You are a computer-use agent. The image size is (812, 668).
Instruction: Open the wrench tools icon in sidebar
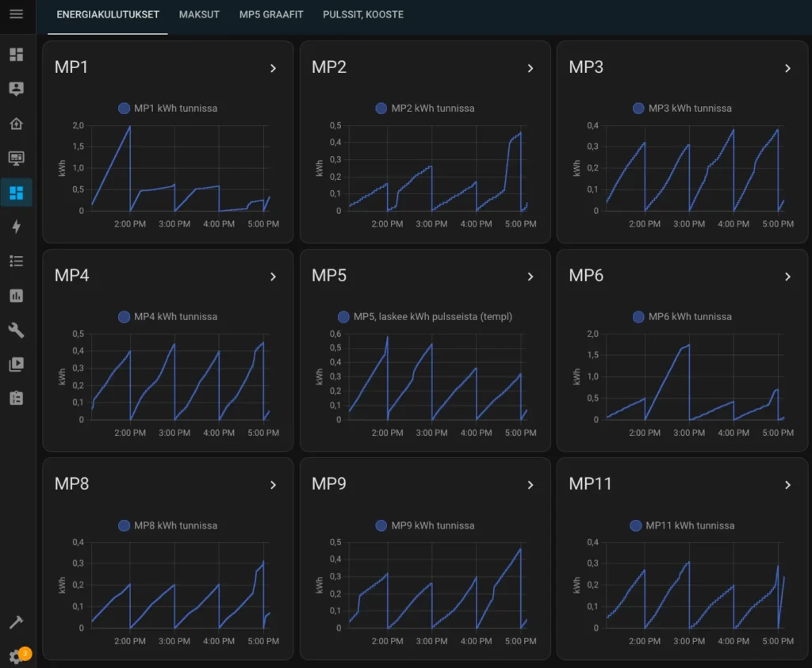coord(16,330)
